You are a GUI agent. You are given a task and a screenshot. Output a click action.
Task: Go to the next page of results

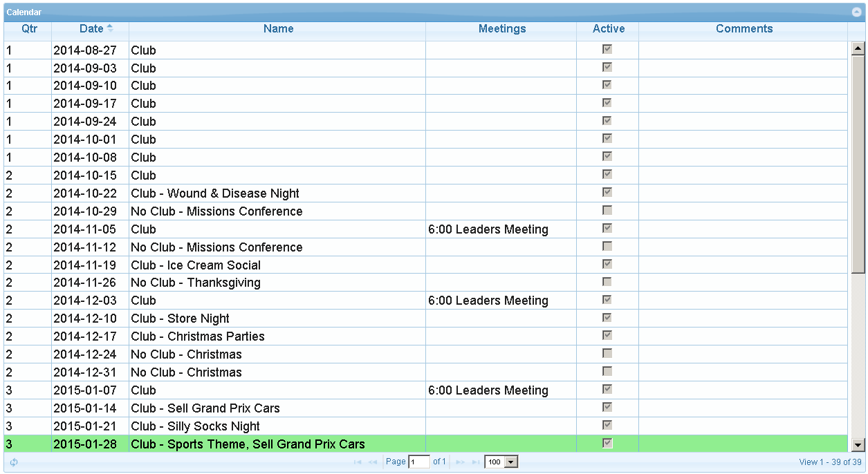click(460, 462)
